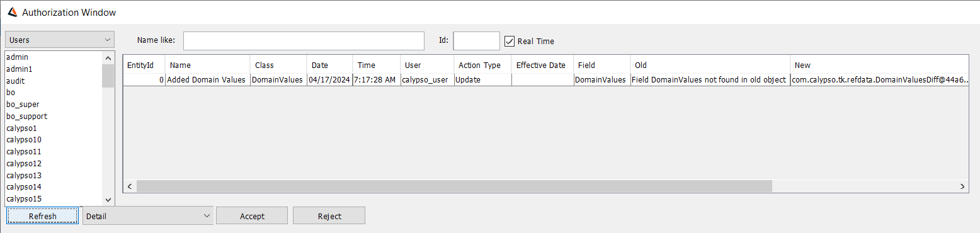Focus the Id input field
This screenshot has width=980, height=233.
point(477,41)
